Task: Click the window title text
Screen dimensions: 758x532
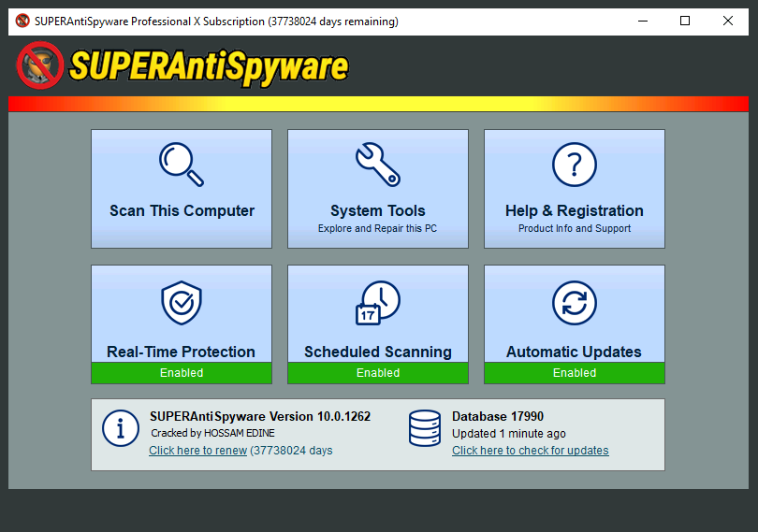Action: tap(216, 22)
